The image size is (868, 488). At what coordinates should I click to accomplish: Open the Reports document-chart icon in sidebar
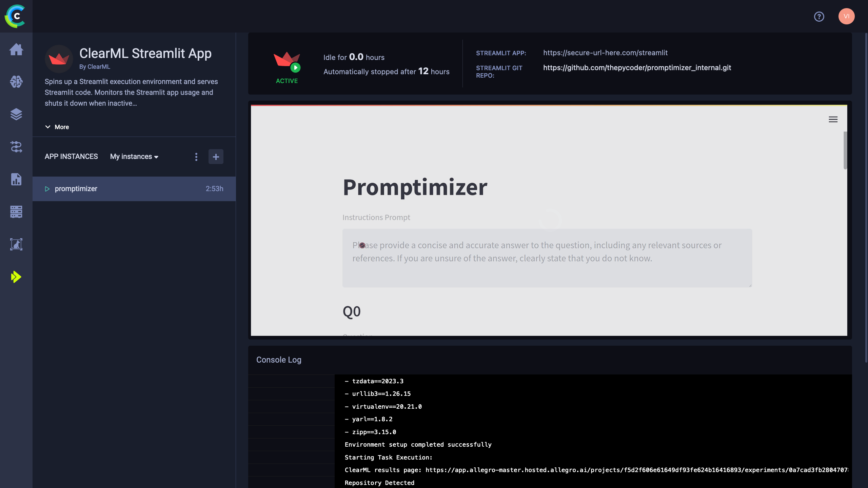pos(16,179)
